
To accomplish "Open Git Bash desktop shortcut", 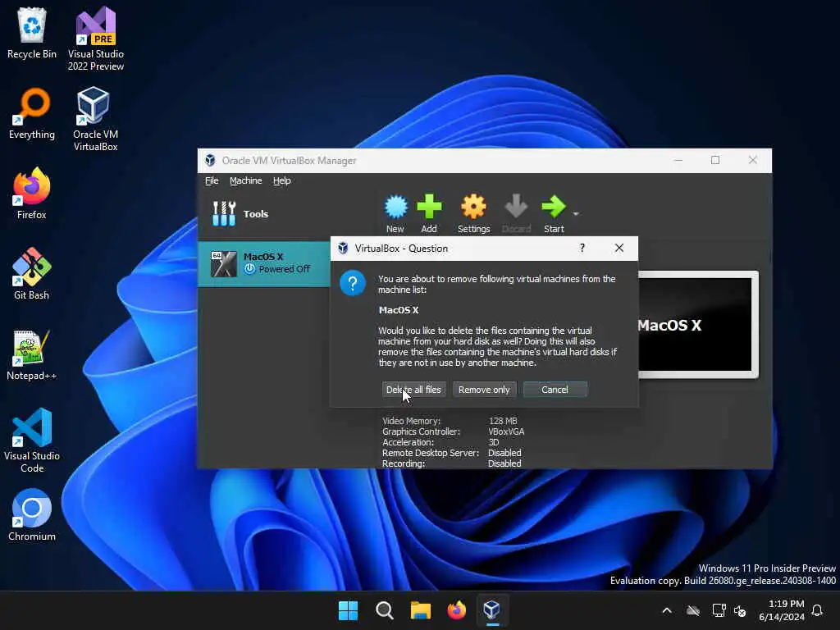I will point(32,274).
